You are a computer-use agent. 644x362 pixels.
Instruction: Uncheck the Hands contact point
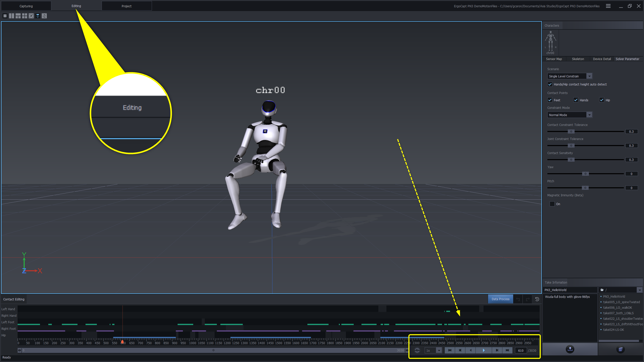tap(576, 100)
